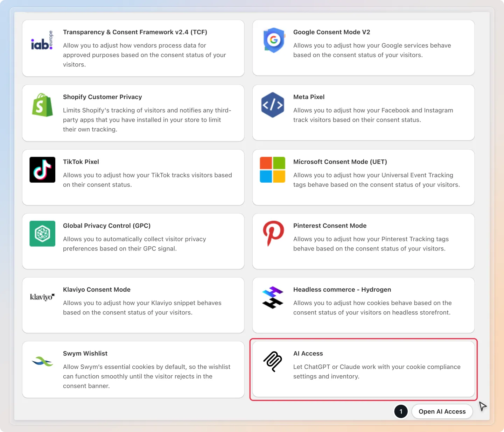Open the TikTok Pixel title
The height and width of the screenshot is (432, 504).
point(81,162)
